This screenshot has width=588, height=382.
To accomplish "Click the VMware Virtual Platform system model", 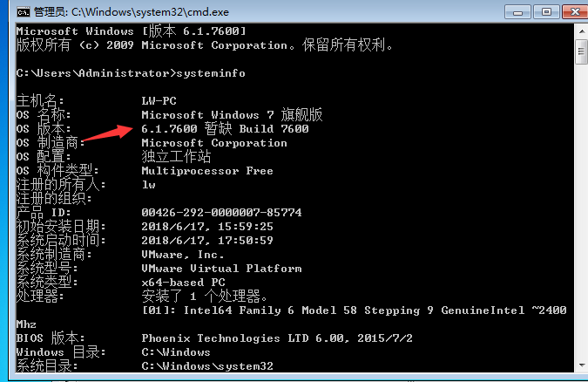I will (x=221, y=268).
